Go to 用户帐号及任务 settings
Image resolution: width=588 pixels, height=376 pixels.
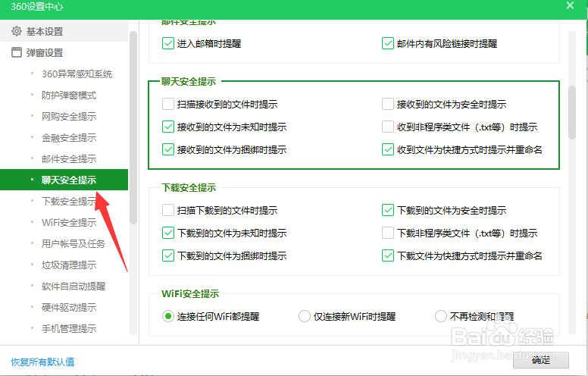tap(73, 244)
